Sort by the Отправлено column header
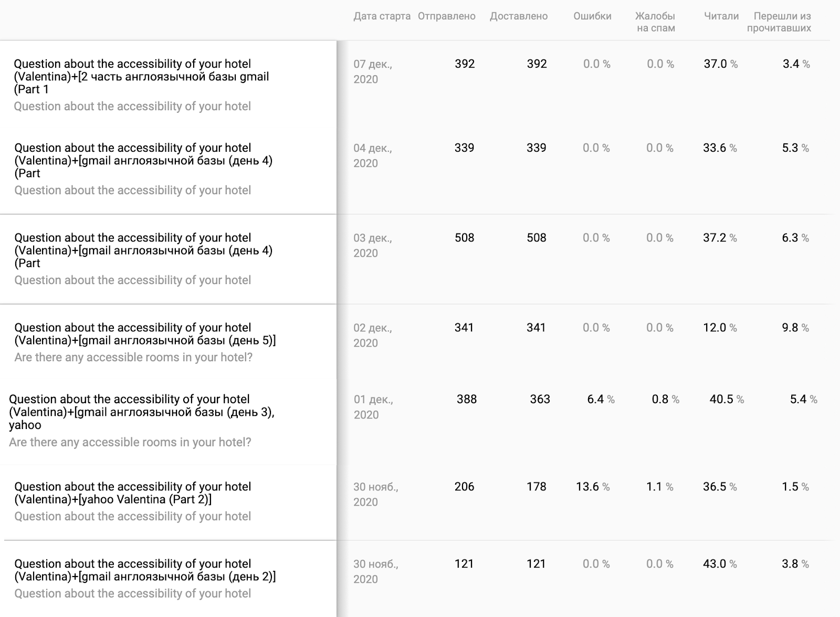 click(446, 16)
